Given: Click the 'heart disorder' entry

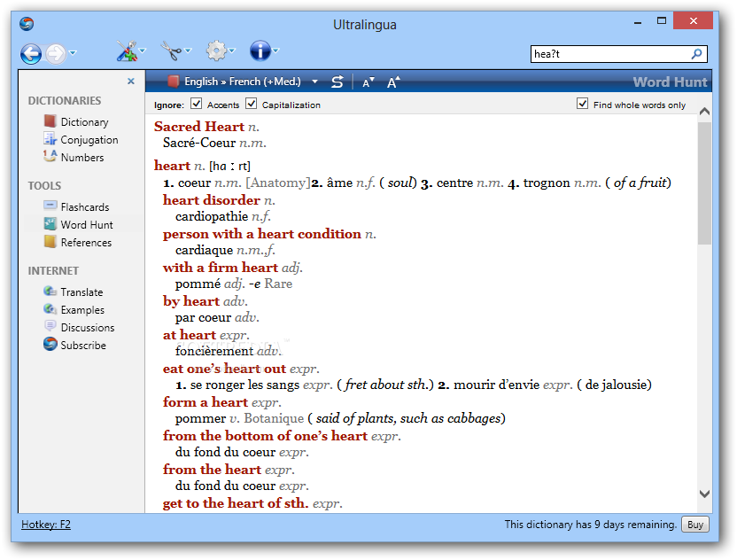Looking at the screenshot, I should [x=212, y=200].
